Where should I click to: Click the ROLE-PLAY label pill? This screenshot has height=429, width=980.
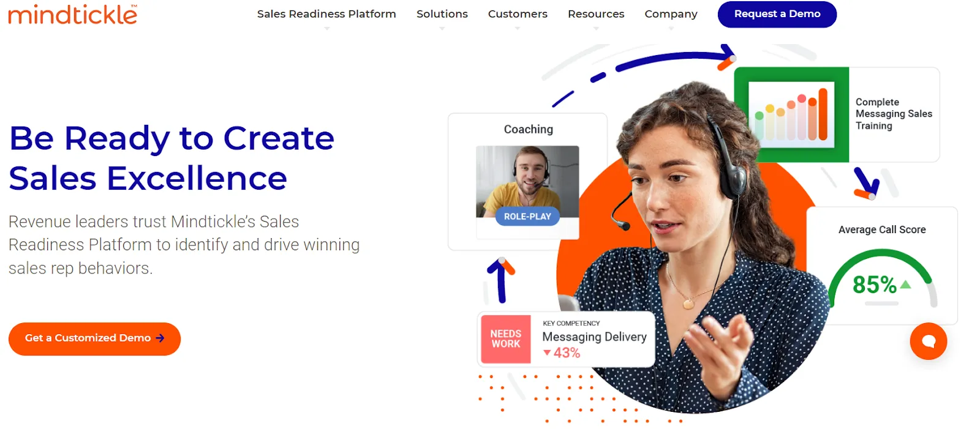click(527, 216)
